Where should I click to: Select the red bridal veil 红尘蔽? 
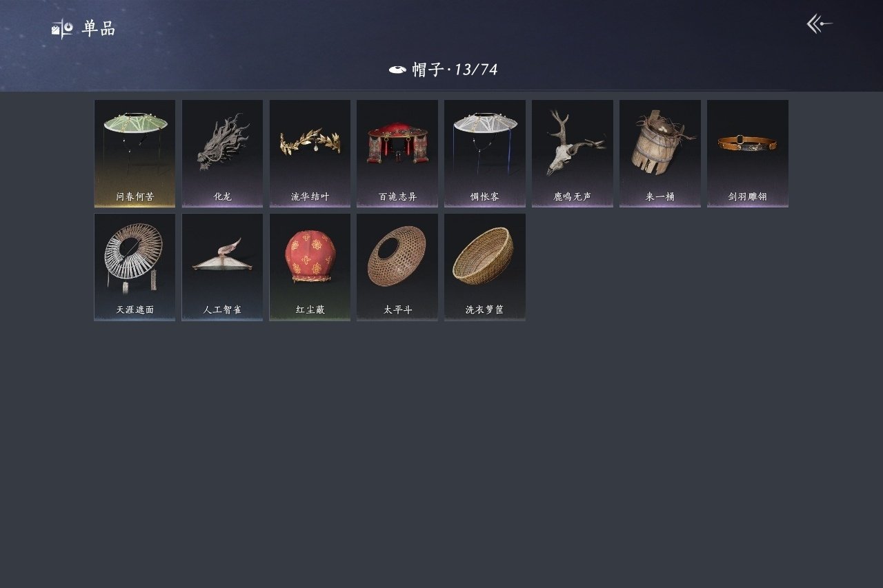pos(310,267)
